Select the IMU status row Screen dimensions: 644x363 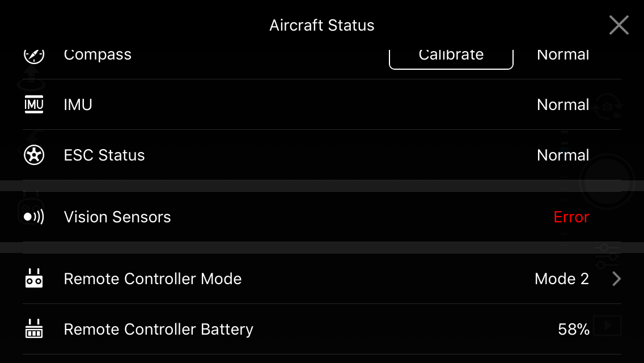(x=322, y=104)
